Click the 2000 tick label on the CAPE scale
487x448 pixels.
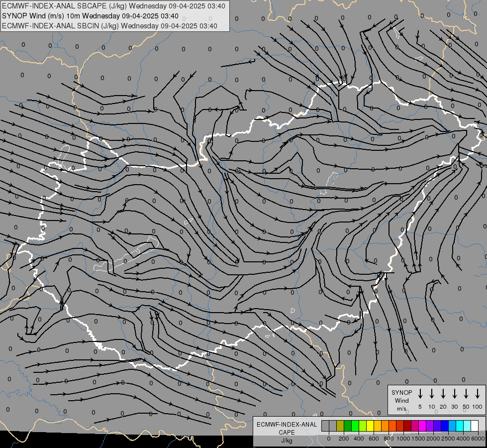click(x=433, y=439)
